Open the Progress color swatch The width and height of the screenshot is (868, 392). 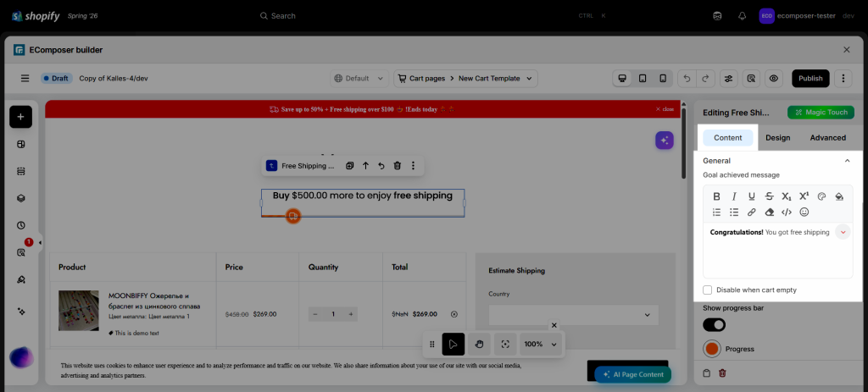point(712,349)
